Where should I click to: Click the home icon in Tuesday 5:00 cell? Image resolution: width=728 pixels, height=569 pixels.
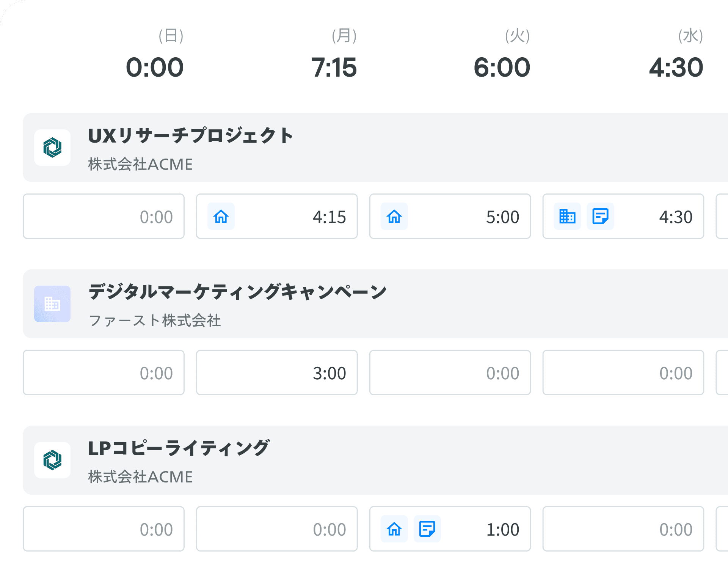click(x=394, y=217)
